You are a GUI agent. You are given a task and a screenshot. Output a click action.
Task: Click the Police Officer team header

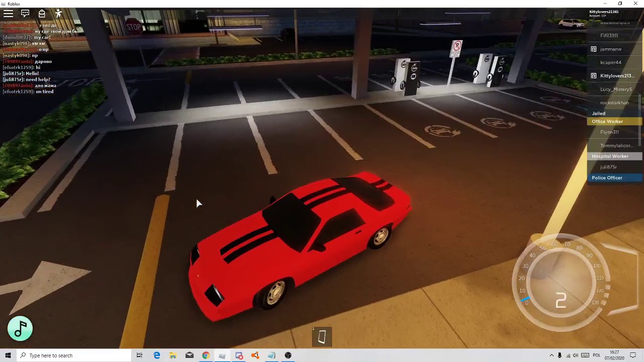(x=614, y=178)
